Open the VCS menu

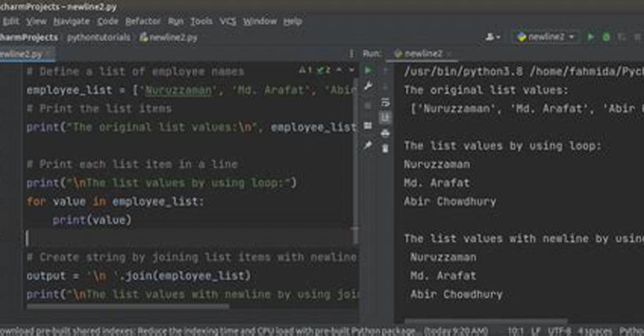(228, 21)
